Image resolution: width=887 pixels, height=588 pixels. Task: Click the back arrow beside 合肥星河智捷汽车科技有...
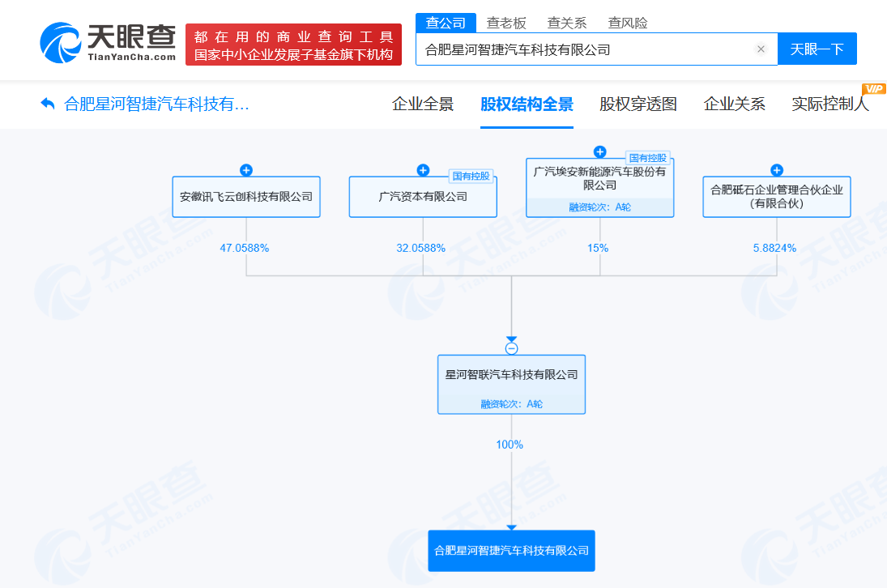tap(47, 104)
